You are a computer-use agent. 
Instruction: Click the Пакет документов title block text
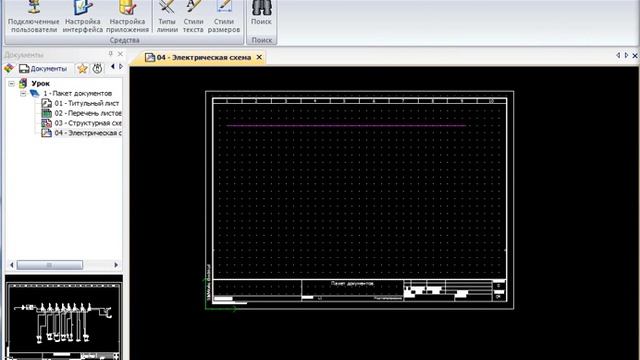pyautogui.click(x=352, y=283)
